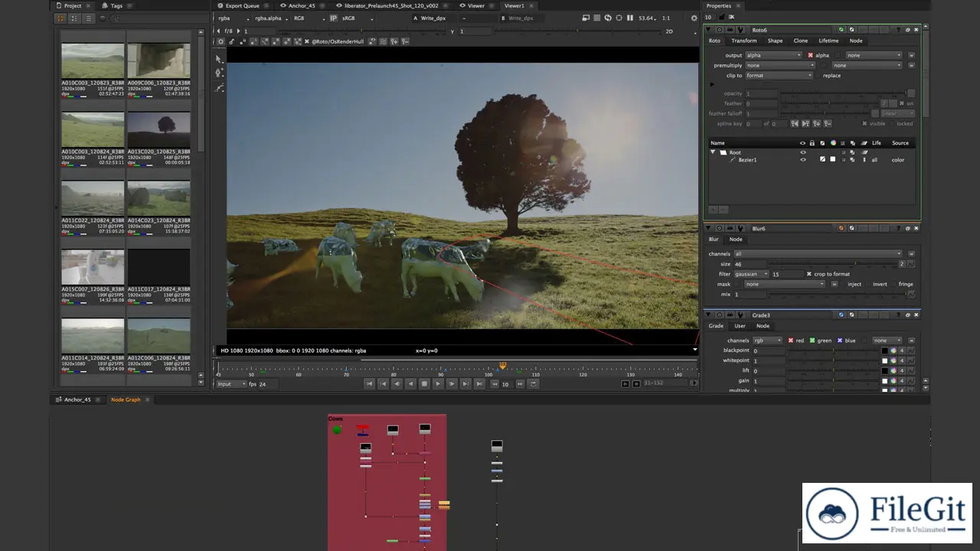Pause viewer updating with the pause icon
The height and width of the screenshot is (551, 980).
(x=630, y=18)
